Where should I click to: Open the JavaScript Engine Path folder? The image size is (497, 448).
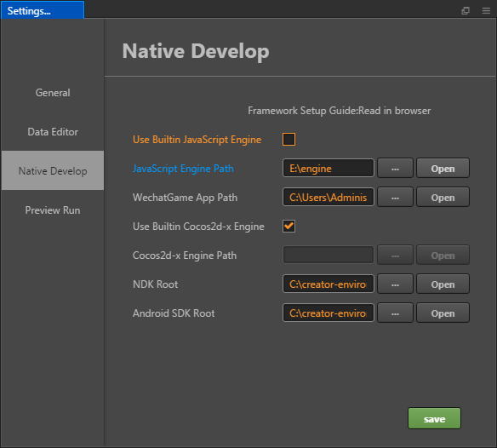[x=443, y=168]
